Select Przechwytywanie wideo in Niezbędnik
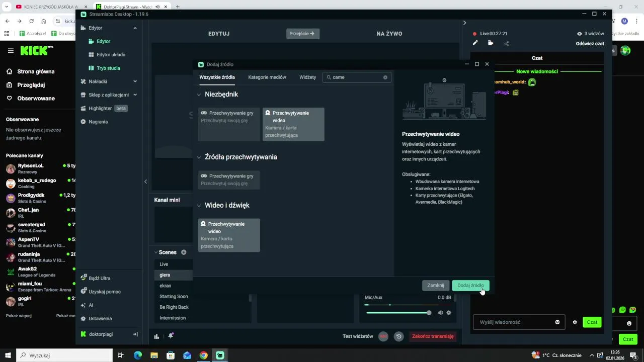This screenshot has width=644, height=362. [x=293, y=124]
